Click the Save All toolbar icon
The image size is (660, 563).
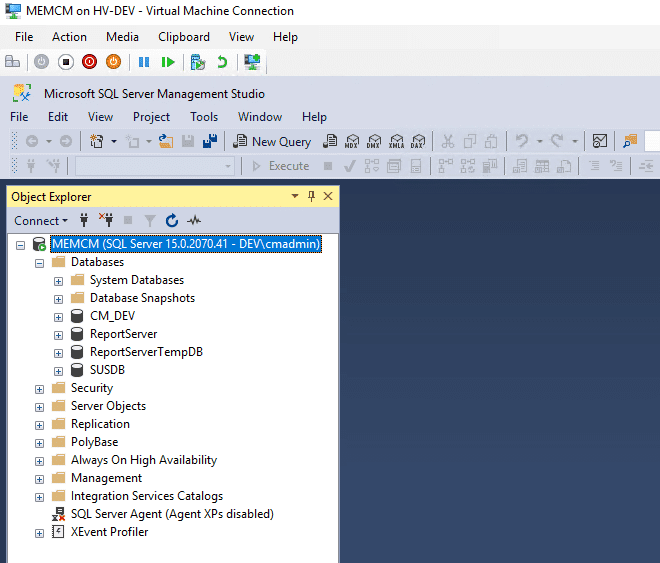(x=209, y=142)
